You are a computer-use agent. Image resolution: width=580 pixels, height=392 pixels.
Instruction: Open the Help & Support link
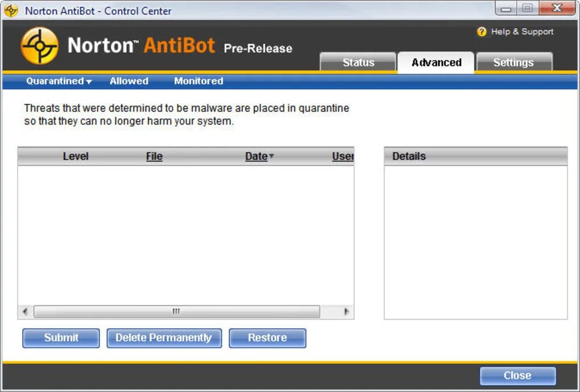(x=522, y=32)
